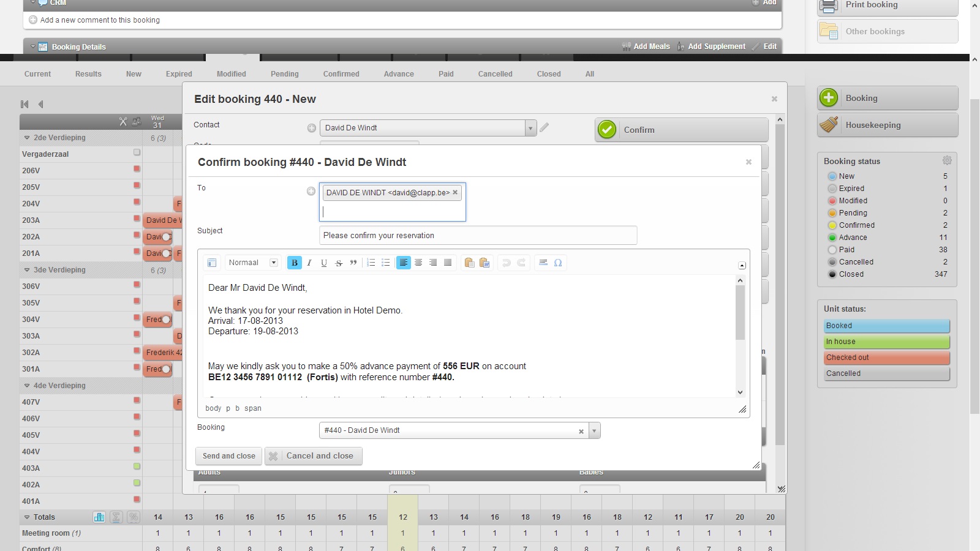Click Send and close

(x=229, y=456)
